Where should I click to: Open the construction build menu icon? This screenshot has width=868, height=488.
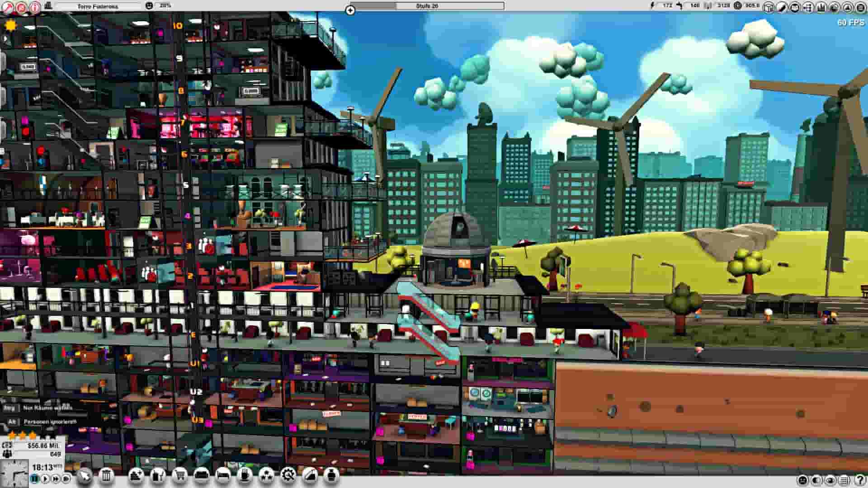click(x=136, y=475)
